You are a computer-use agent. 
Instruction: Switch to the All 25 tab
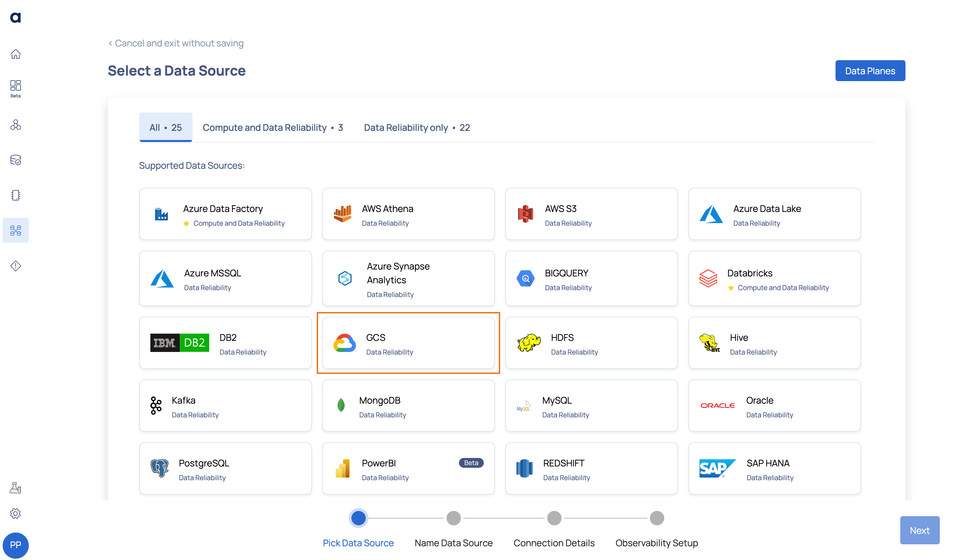point(166,127)
